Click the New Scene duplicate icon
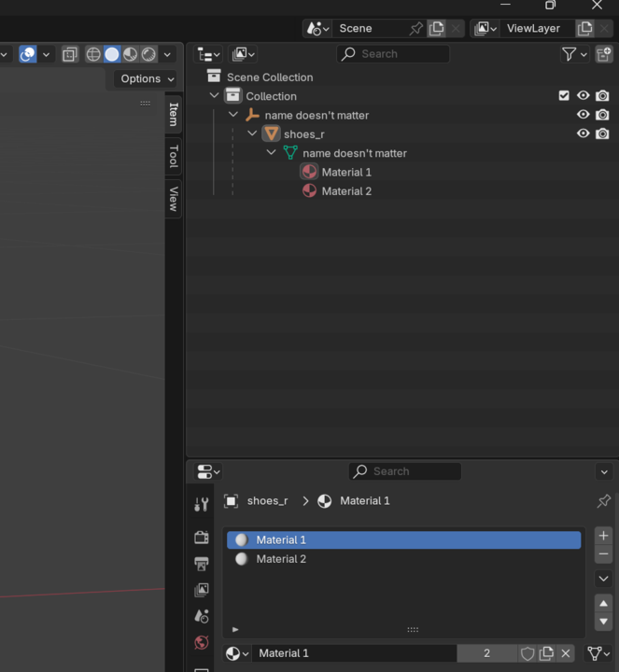 tap(436, 29)
